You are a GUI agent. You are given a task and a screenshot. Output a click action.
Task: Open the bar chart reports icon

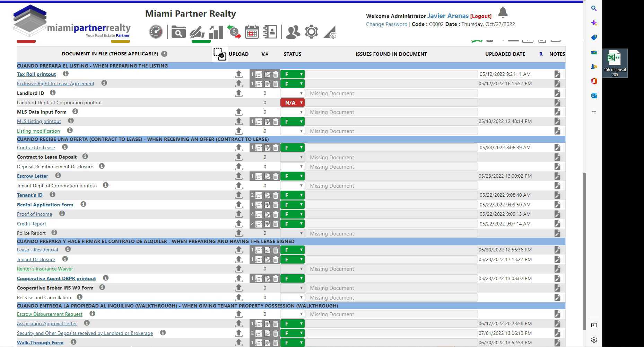[216, 32]
